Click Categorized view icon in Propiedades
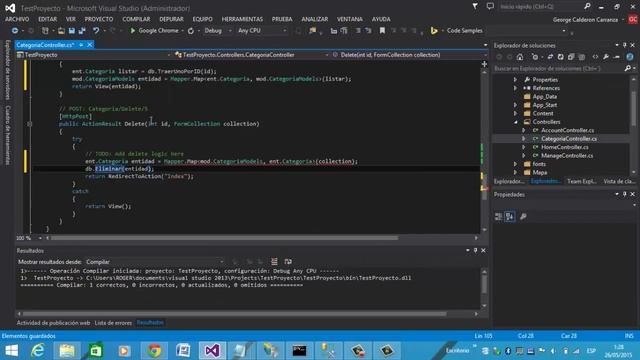Screen dimensions: 640x360 [x=498, y=217]
